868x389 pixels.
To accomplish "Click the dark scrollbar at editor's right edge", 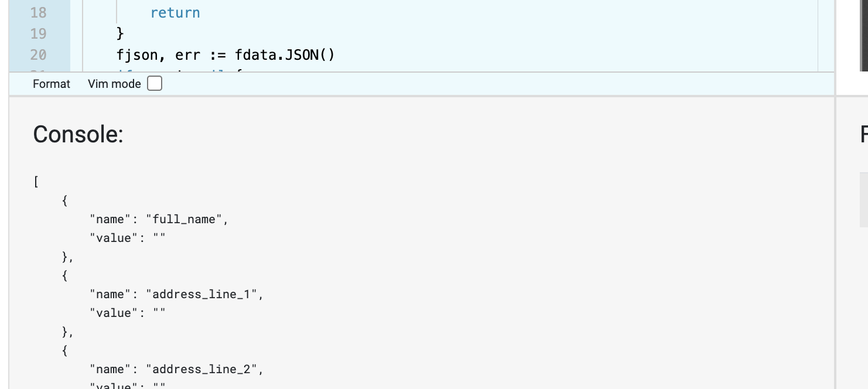I will (x=863, y=35).
